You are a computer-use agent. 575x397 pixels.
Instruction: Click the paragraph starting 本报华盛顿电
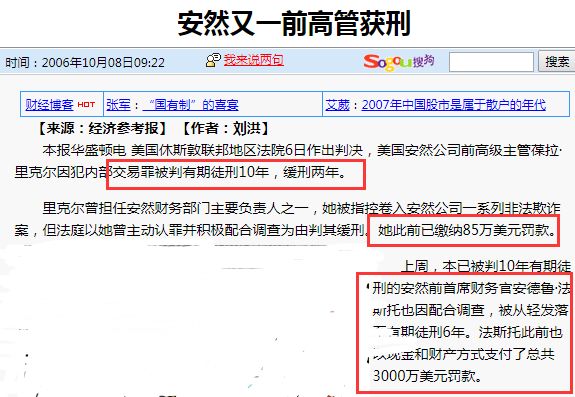(x=288, y=161)
